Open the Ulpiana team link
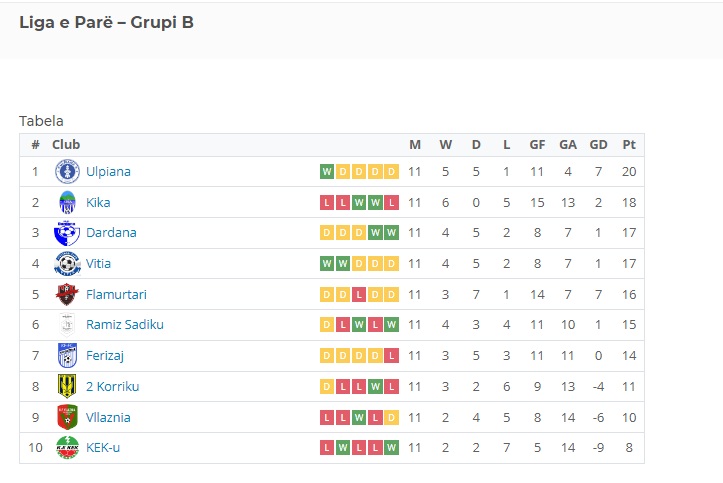This screenshot has width=723, height=483. (x=108, y=171)
